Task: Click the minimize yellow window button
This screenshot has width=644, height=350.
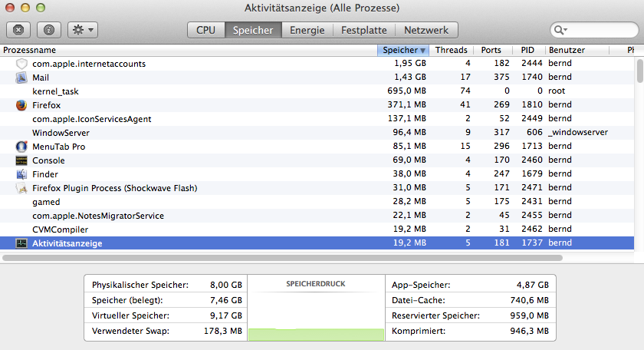Action: tap(25, 8)
